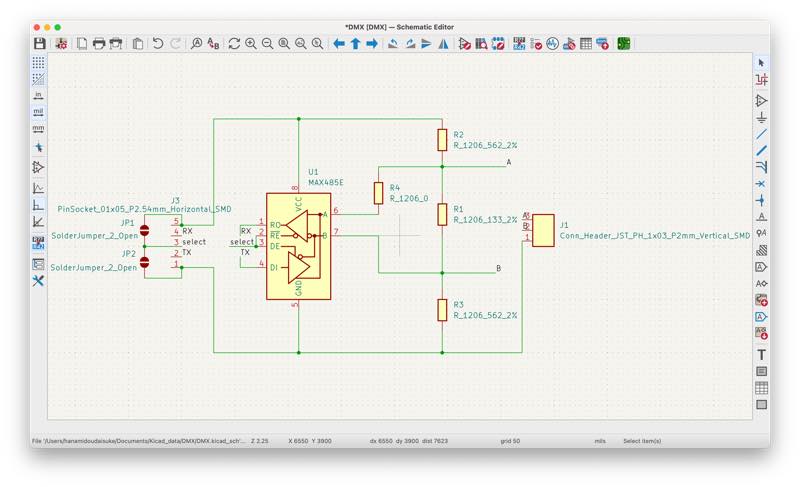Screen dimensions: 800x487
Task: Toggle inches units
Action: tap(38, 95)
